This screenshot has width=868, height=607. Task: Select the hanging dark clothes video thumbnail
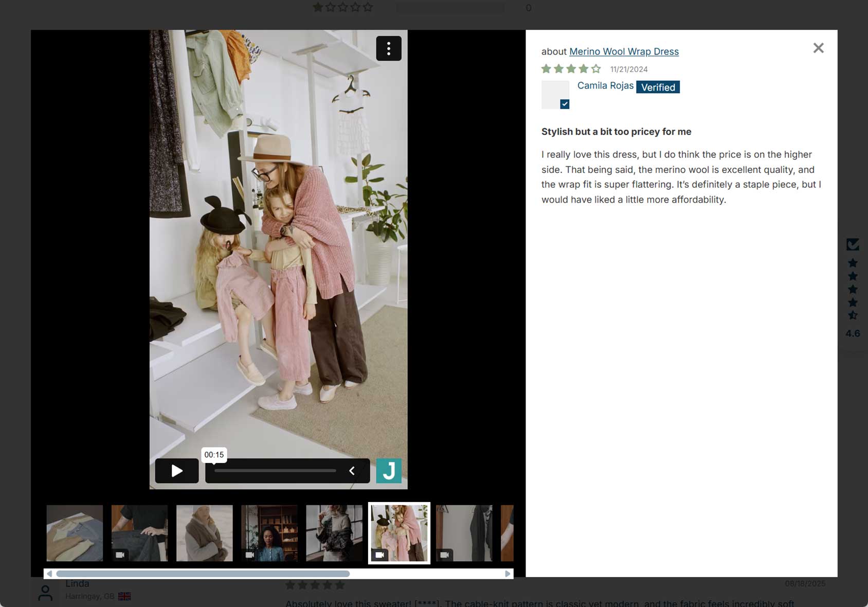pos(464,533)
